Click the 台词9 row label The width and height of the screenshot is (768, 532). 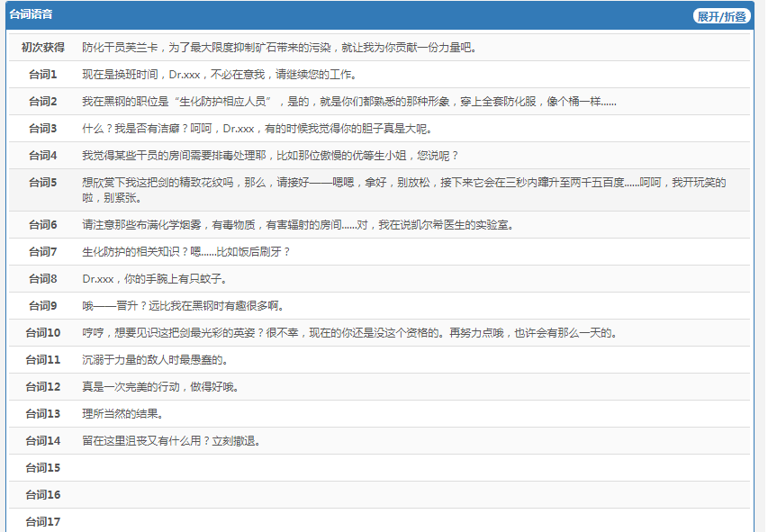43,306
